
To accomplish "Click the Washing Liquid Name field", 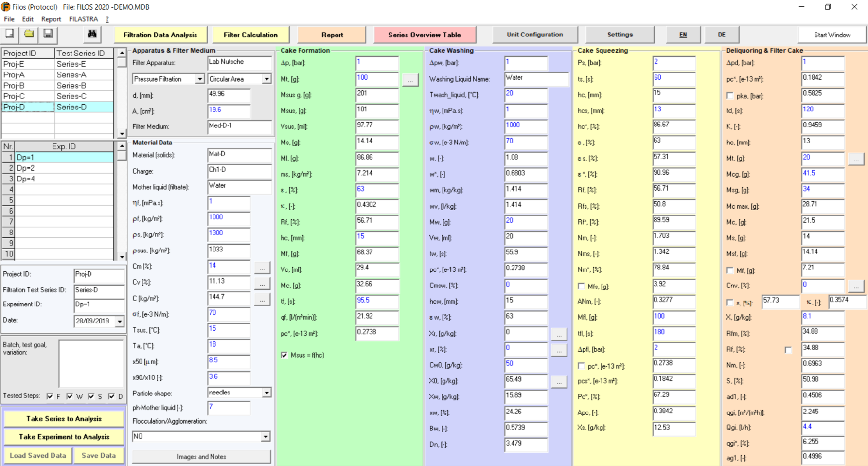I will [x=536, y=79].
